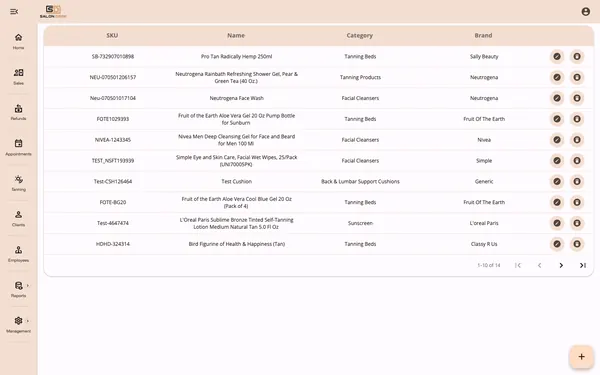Edit the Nivea Men Deep Cleansing Gel

(x=557, y=140)
